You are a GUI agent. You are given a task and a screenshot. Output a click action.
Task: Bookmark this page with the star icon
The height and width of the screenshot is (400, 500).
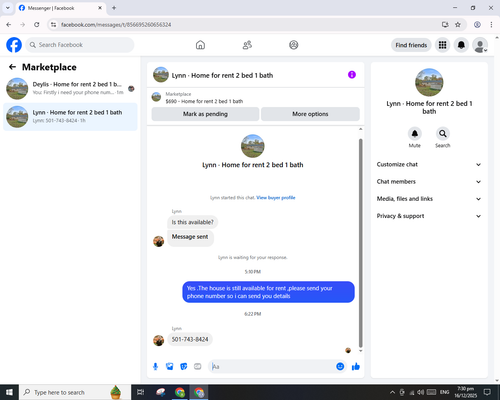coord(458,25)
